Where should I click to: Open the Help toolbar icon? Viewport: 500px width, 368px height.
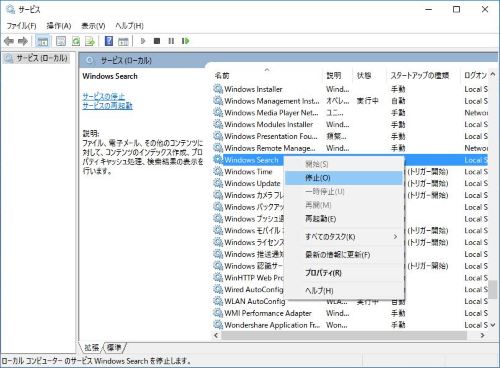(109, 41)
